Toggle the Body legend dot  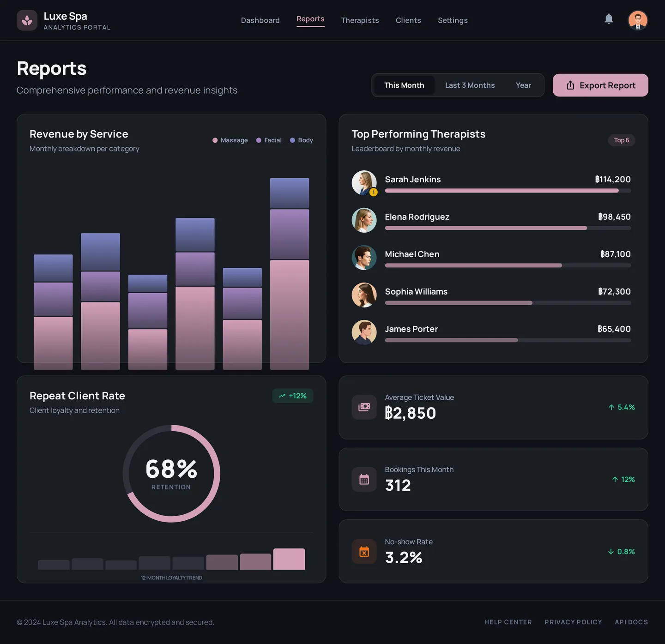(x=292, y=140)
